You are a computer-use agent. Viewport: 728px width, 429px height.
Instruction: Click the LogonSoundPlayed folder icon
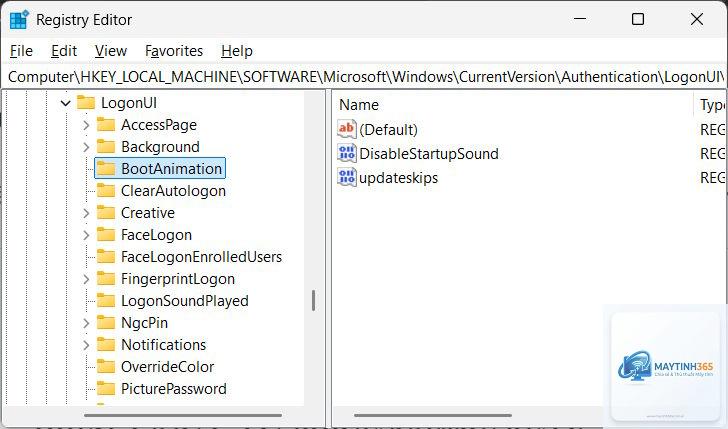(x=106, y=300)
